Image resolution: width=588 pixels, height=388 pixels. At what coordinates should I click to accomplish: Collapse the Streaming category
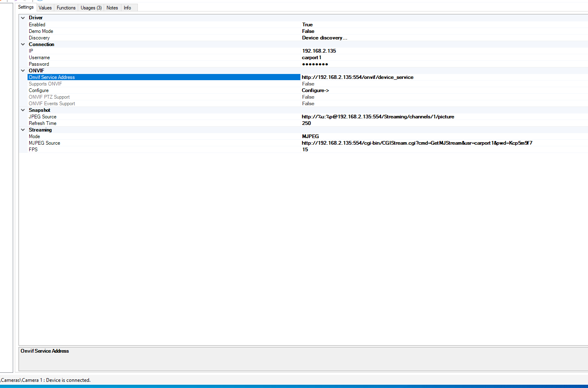pyautogui.click(x=23, y=130)
